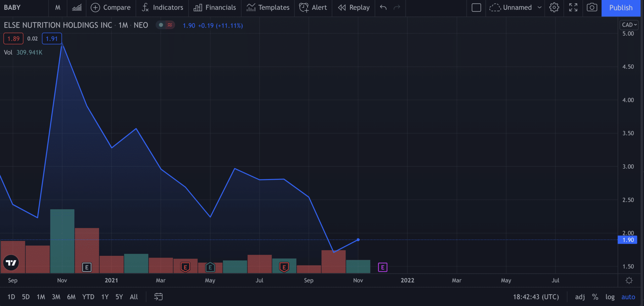
Task: Open the CAD currency dropdown
Action: [x=629, y=25]
